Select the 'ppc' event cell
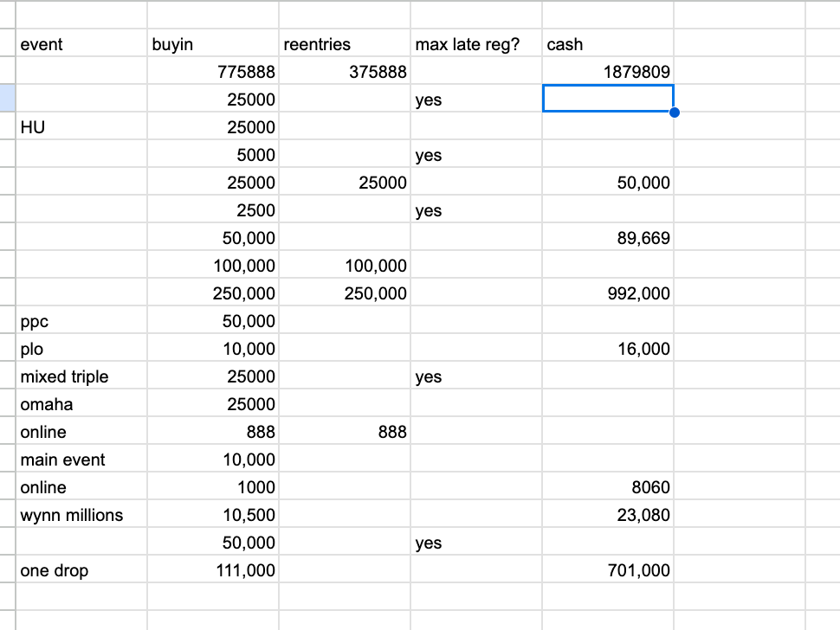Viewport: 840px width, 630px height. (x=81, y=320)
